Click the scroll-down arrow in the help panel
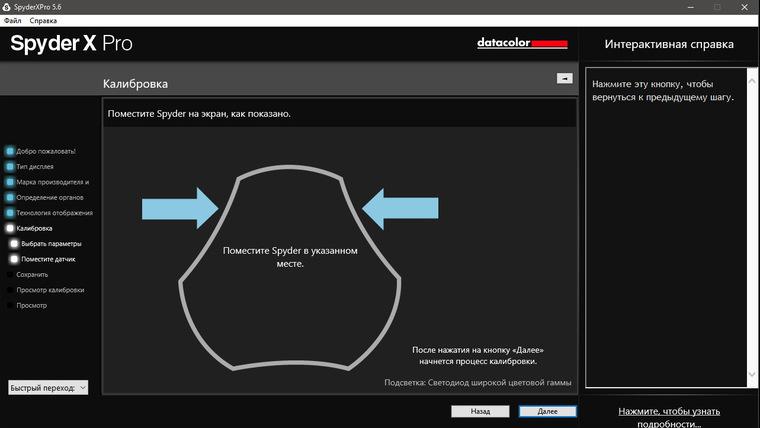The height and width of the screenshot is (428, 760). [x=752, y=374]
